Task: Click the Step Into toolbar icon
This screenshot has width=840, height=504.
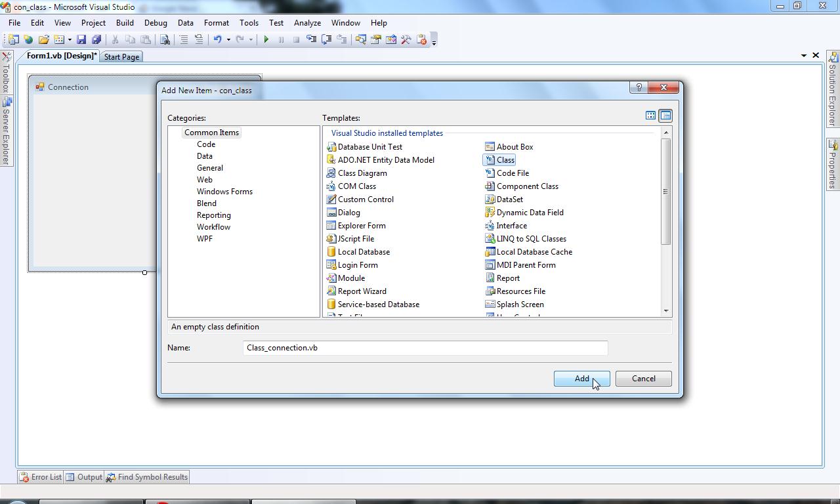Action: (311, 39)
